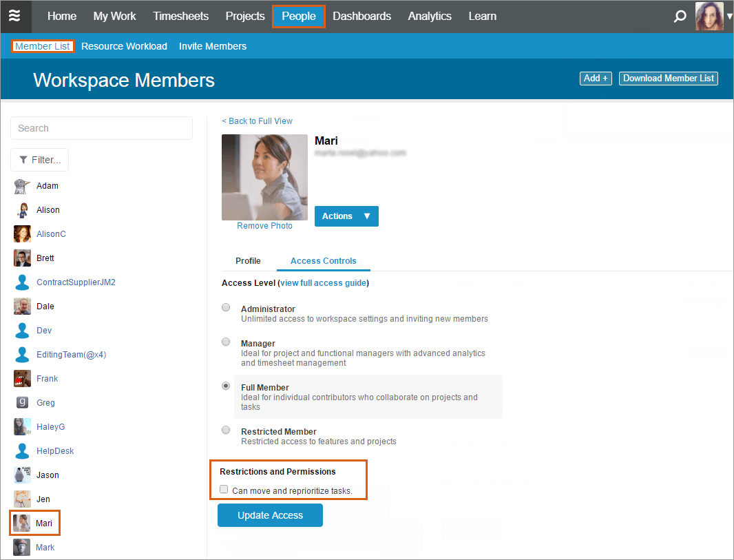Image resolution: width=734 pixels, height=560 pixels.
Task: Click HaleyG's avatar photo
Action: pyautogui.click(x=22, y=427)
